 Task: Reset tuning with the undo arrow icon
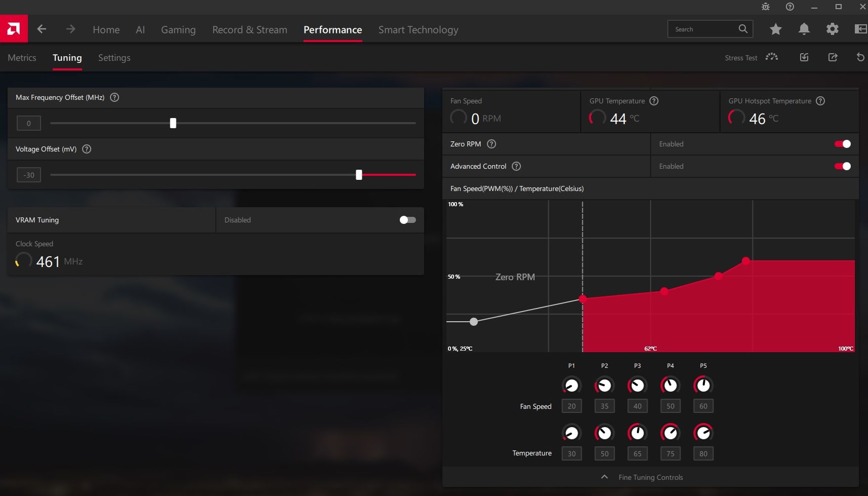(x=860, y=57)
